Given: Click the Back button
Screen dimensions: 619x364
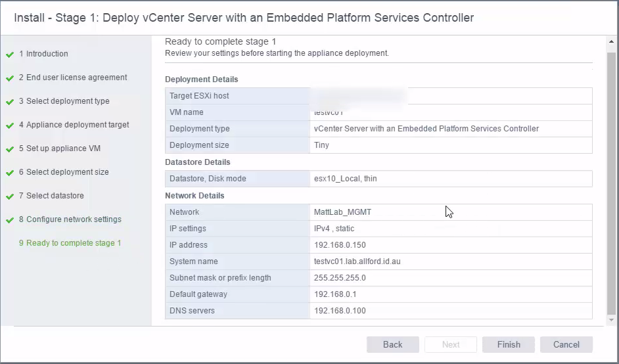Looking at the screenshot, I should 393,345.
